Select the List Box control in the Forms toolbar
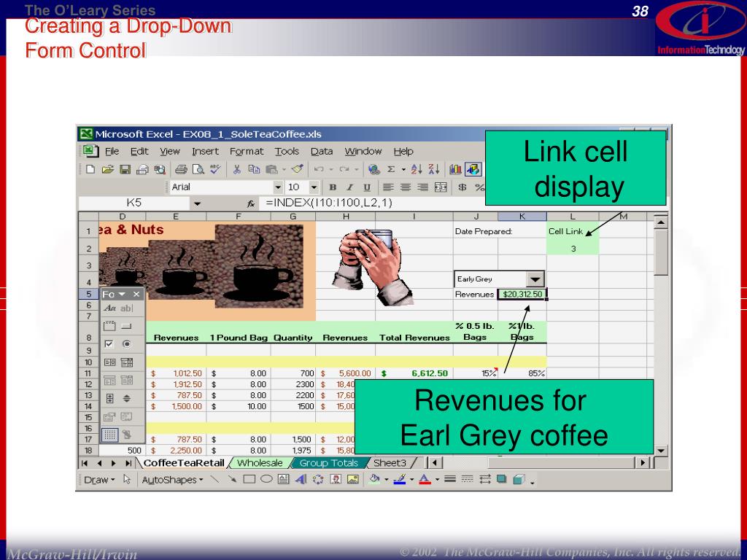This screenshot has height=560, width=747. coord(109,362)
